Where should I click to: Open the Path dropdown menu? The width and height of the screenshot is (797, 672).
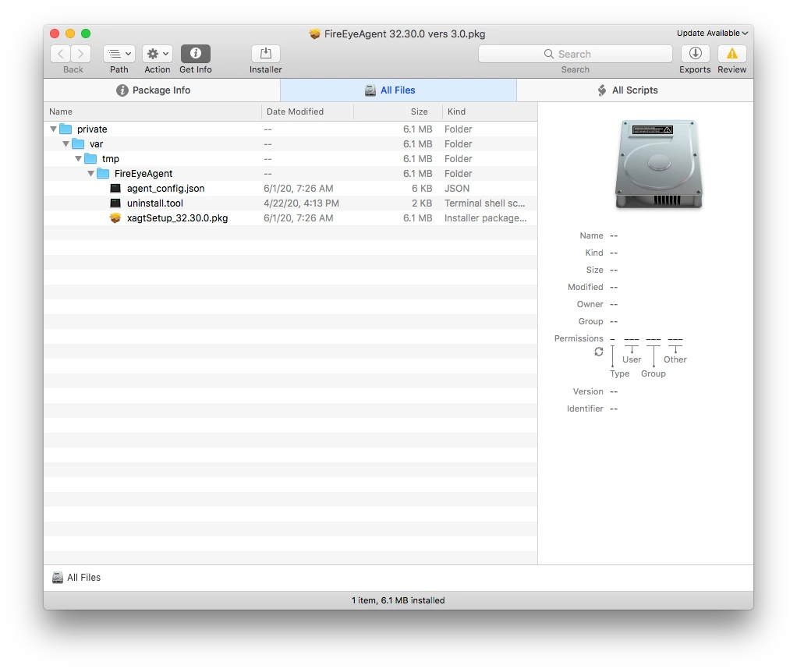pos(119,54)
